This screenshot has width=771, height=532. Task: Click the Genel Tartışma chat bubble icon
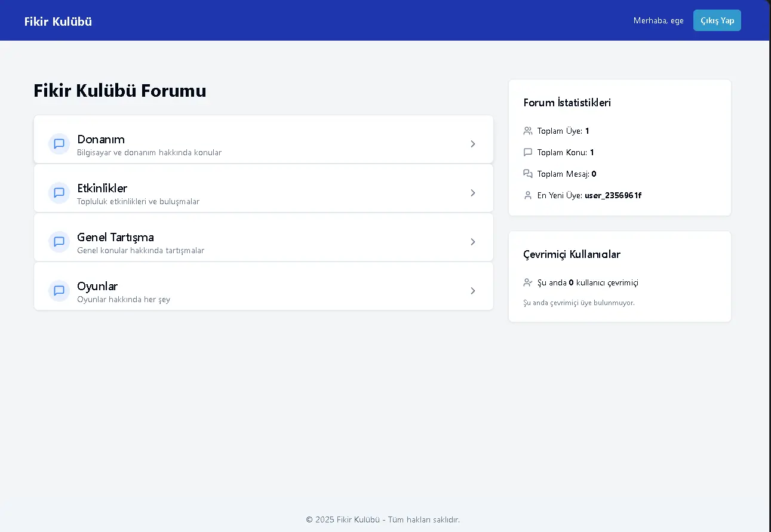click(59, 242)
